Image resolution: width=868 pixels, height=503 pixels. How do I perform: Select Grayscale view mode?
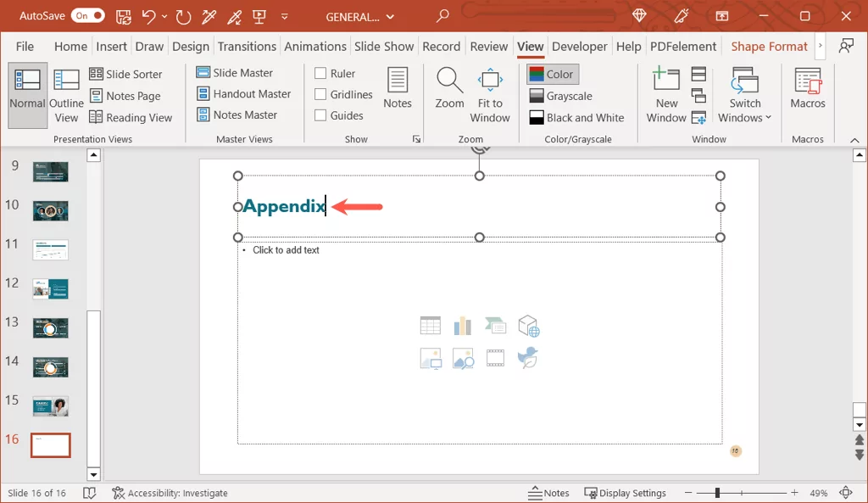pos(561,96)
